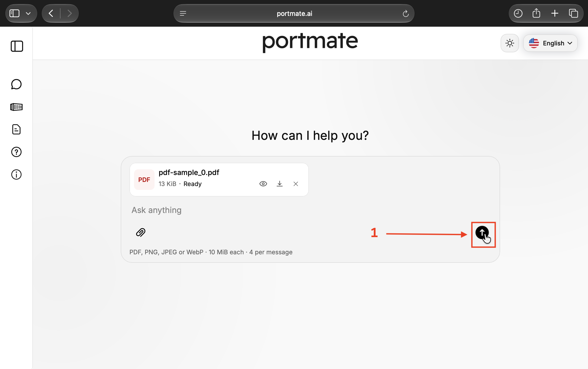Viewport: 588px width, 369px height.
Task: Open the Safari share icon
Action: click(536, 13)
